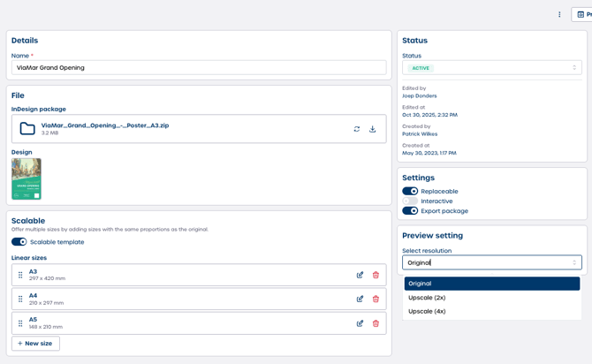Collapse the Select resolution dropdown

pos(491,262)
